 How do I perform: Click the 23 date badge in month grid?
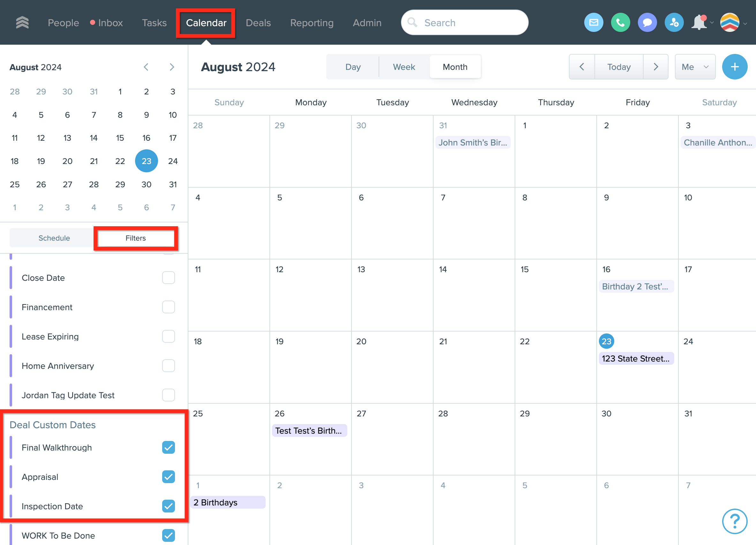[606, 341]
